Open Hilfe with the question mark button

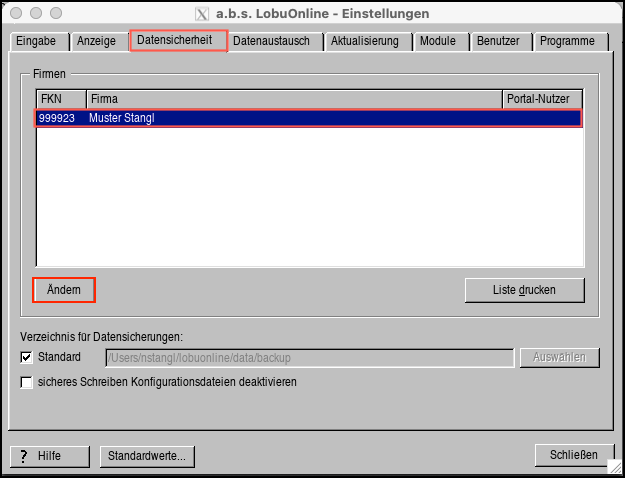50,456
